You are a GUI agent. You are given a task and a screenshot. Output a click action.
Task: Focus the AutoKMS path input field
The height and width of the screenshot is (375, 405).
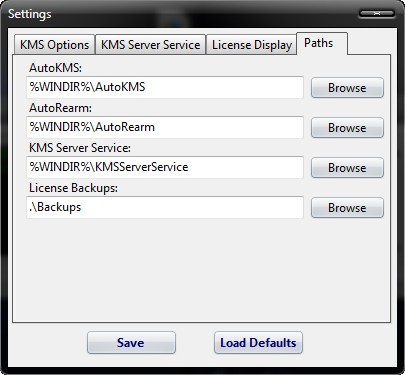click(x=165, y=87)
